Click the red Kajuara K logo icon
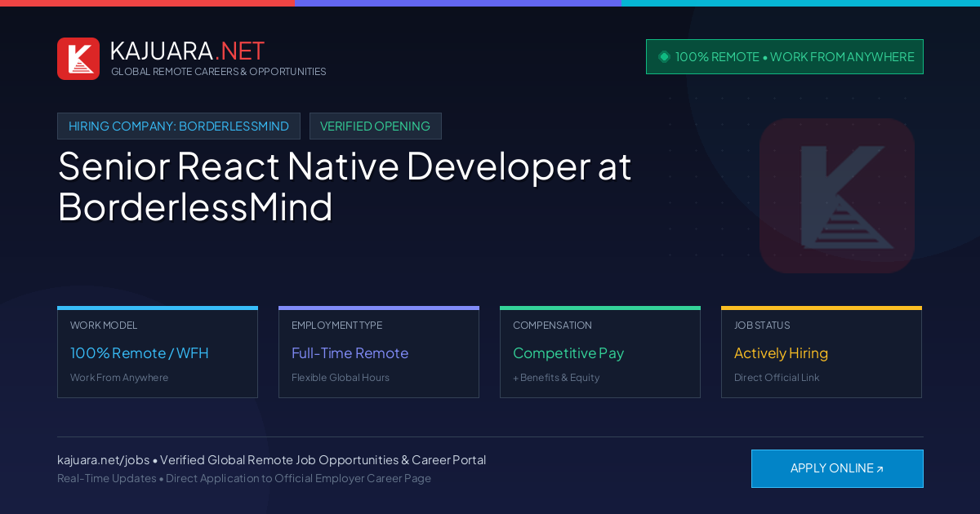The image size is (980, 514). click(78, 59)
